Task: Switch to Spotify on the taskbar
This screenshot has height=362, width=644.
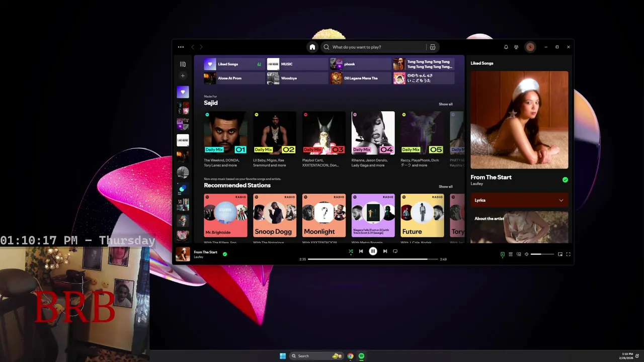Action: tap(361, 356)
